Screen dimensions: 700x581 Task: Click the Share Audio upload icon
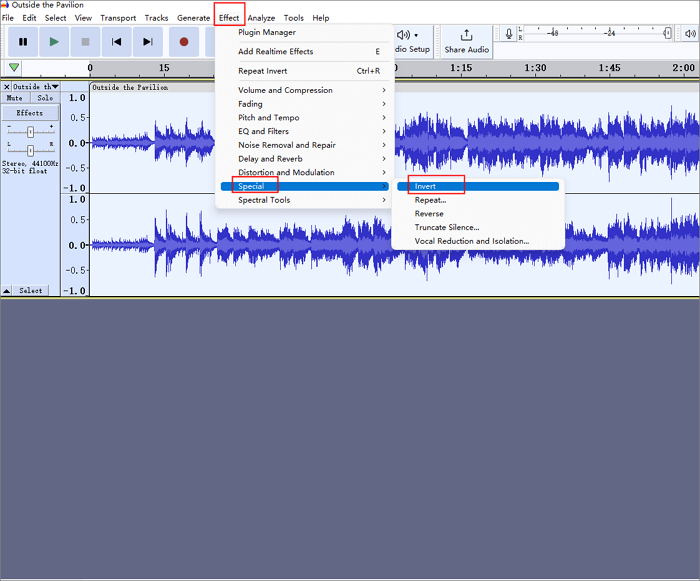467,35
